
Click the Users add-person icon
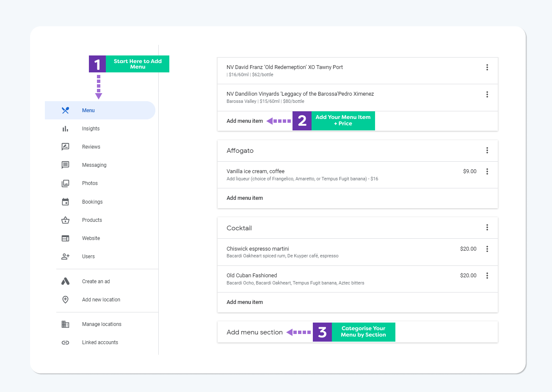click(65, 257)
